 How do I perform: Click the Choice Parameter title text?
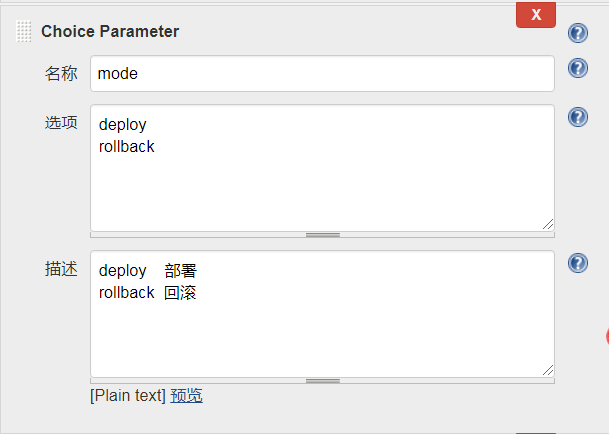pyautogui.click(x=110, y=31)
